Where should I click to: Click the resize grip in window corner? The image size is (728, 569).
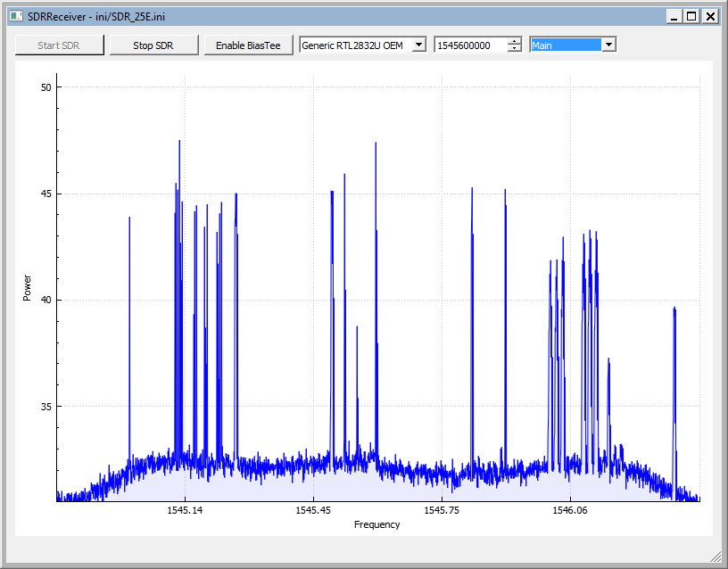[x=716, y=557]
